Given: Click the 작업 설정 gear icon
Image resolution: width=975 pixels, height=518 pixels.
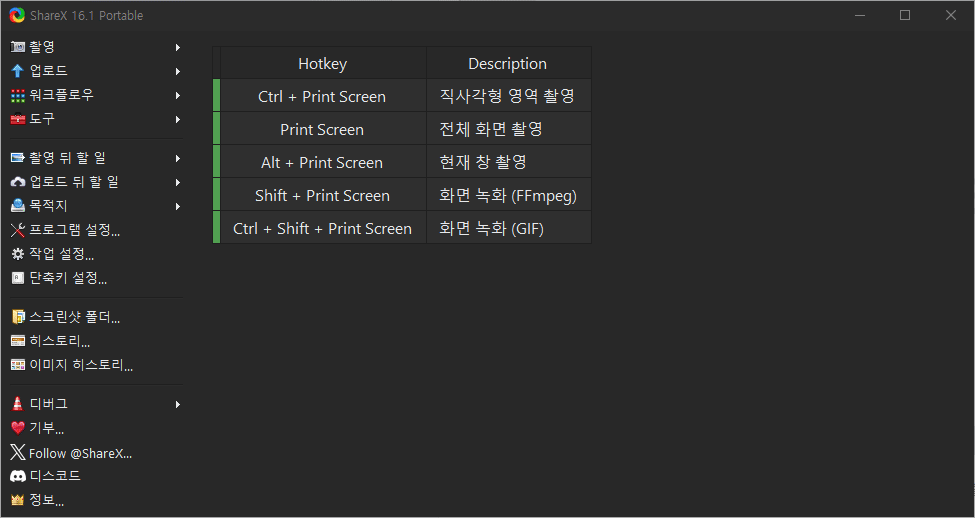Looking at the screenshot, I should click(x=18, y=254).
